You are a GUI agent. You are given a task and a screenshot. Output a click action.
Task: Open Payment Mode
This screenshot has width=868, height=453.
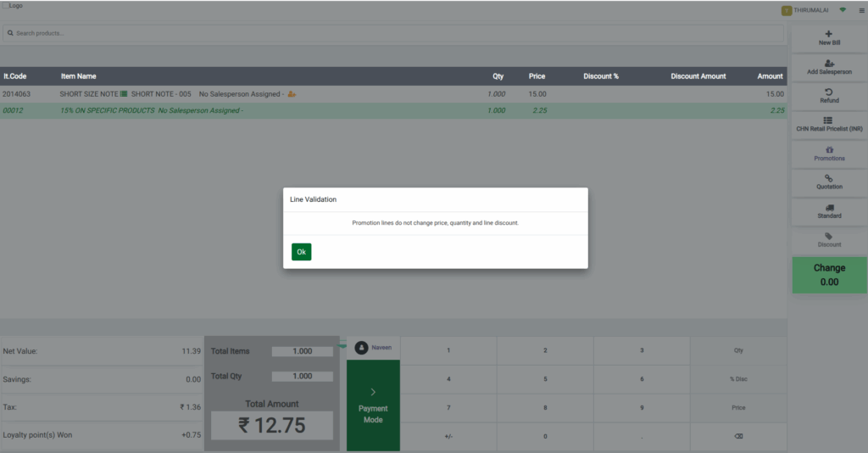[373, 405]
